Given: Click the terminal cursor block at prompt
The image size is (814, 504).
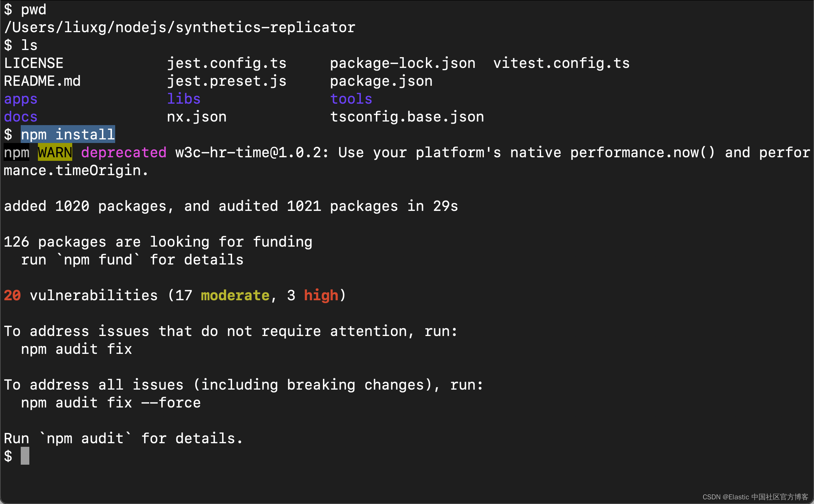Looking at the screenshot, I should [25, 456].
